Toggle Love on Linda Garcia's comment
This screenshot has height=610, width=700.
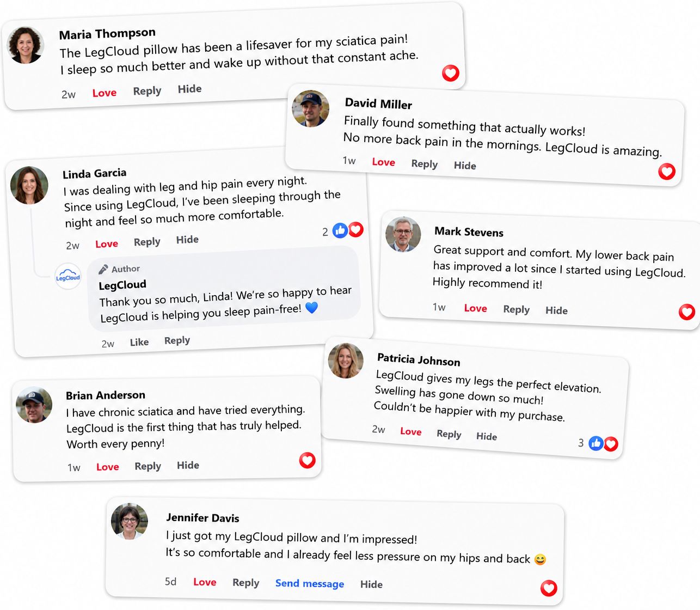tap(107, 243)
